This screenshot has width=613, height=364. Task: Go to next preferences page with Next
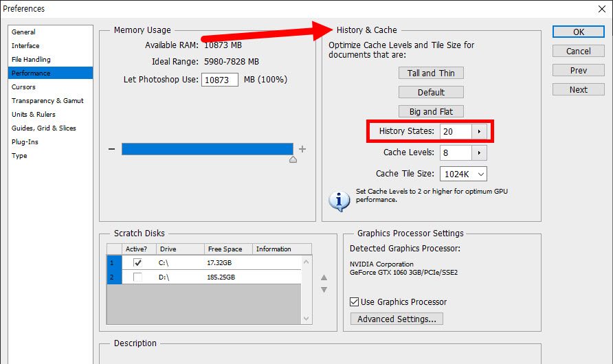pyautogui.click(x=578, y=89)
